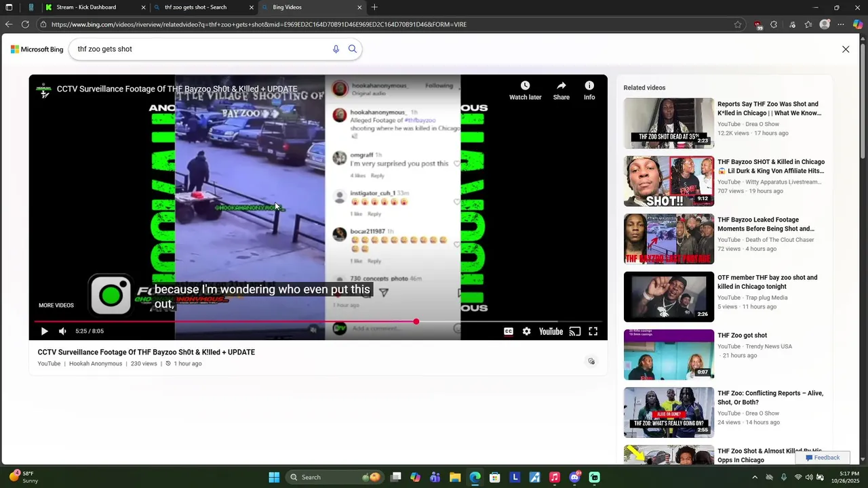Viewport: 868px width, 488px height.
Task: Go to Microsoft Bing home logo
Action: point(37,49)
